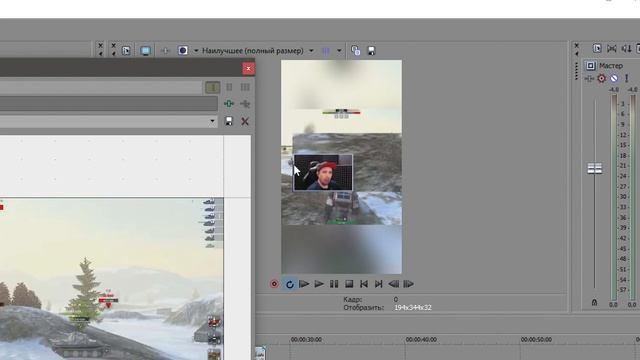Step to previous frame button

click(393, 284)
